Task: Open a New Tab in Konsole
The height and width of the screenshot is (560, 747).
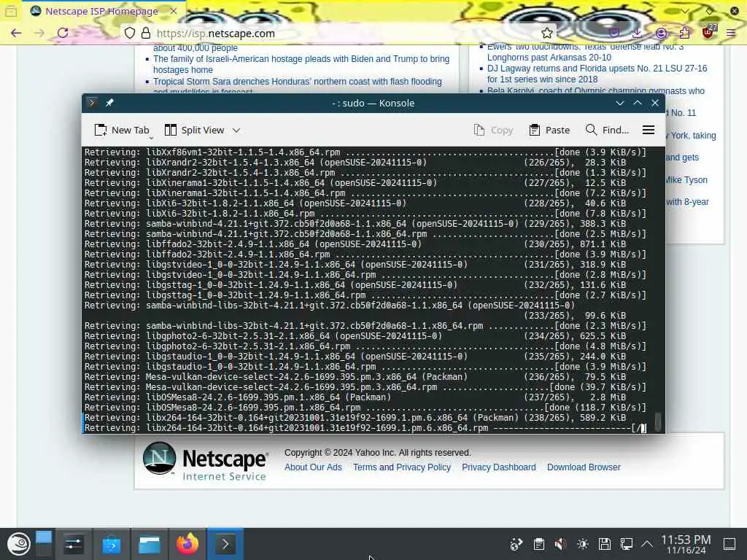Action: point(122,130)
